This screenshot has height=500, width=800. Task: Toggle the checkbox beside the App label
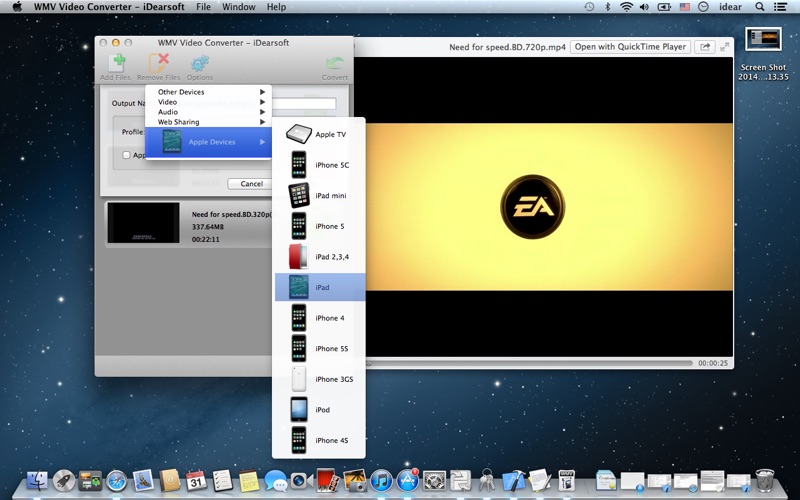pos(126,155)
